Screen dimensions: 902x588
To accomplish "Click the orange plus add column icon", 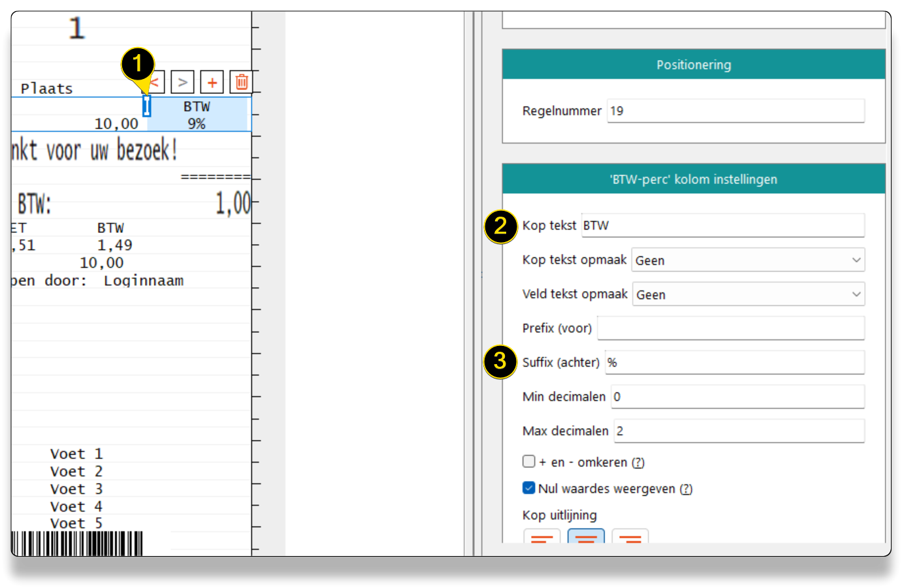I will pos(212,82).
